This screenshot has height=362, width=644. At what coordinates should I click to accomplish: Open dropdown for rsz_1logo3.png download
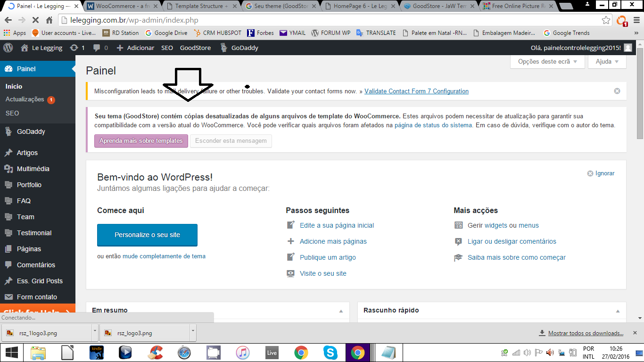click(95, 333)
